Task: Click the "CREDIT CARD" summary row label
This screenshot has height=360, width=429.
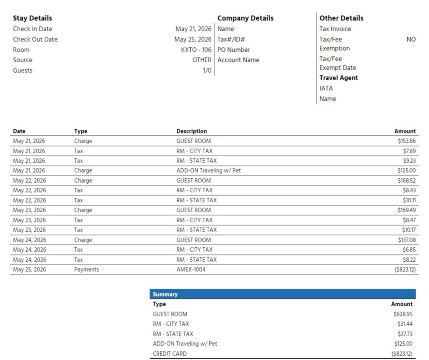Action: coord(169,353)
